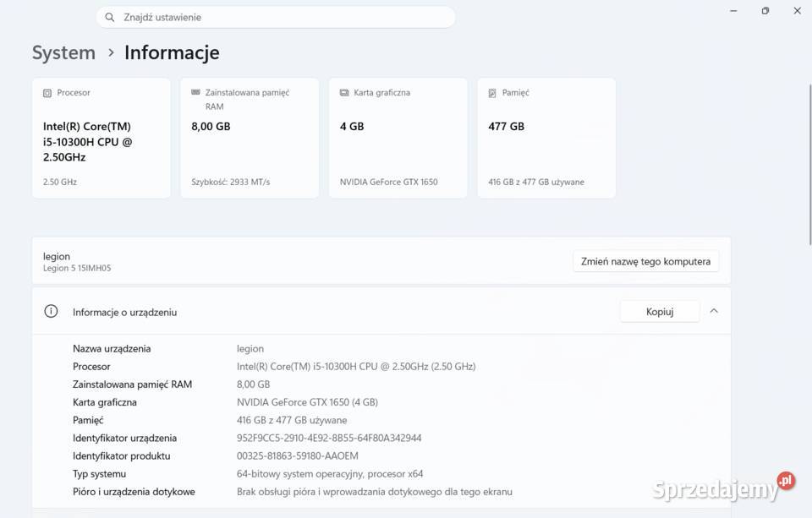Restore down the Settings window
This screenshot has height=518, width=812.
point(765,11)
